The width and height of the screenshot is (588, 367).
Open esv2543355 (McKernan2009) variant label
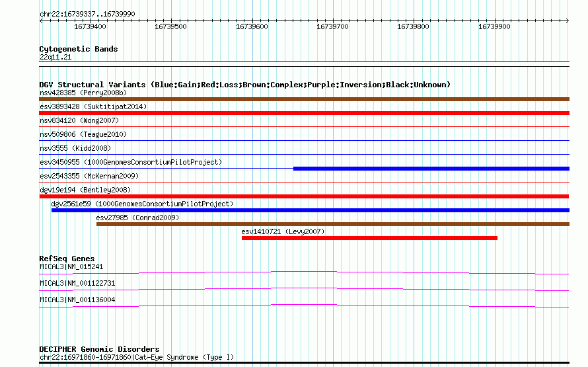tap(89, 176)
